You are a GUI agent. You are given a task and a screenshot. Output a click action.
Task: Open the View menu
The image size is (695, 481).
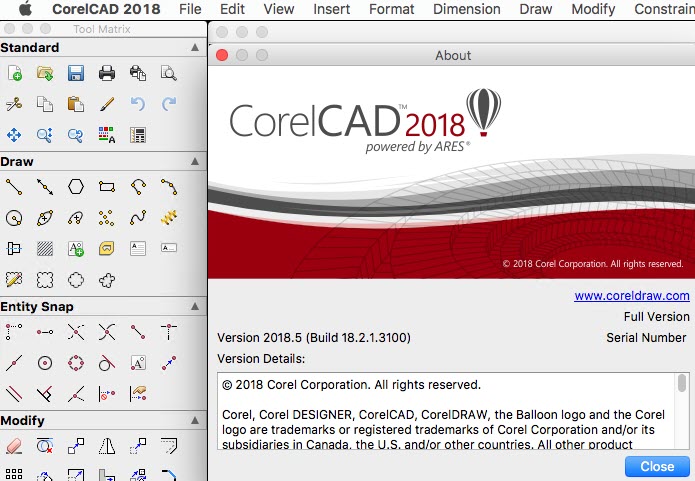(x=279, y=9)
